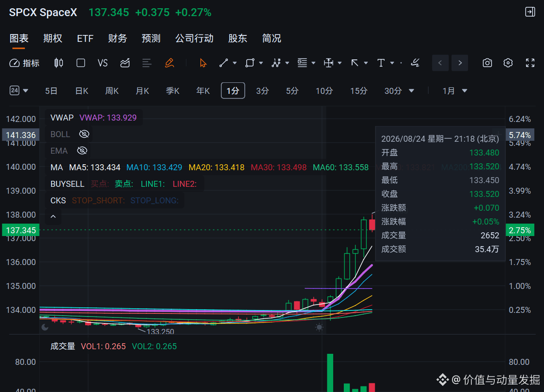Select the rectangle shape tool
The image size is (544, 392).
pyautogui.click(x=250, y=63)
